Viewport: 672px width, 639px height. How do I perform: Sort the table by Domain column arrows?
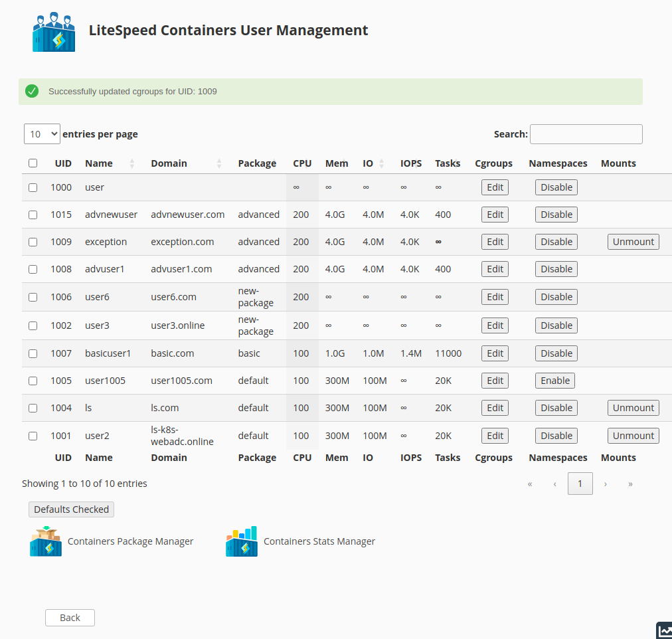click(219, 163)
